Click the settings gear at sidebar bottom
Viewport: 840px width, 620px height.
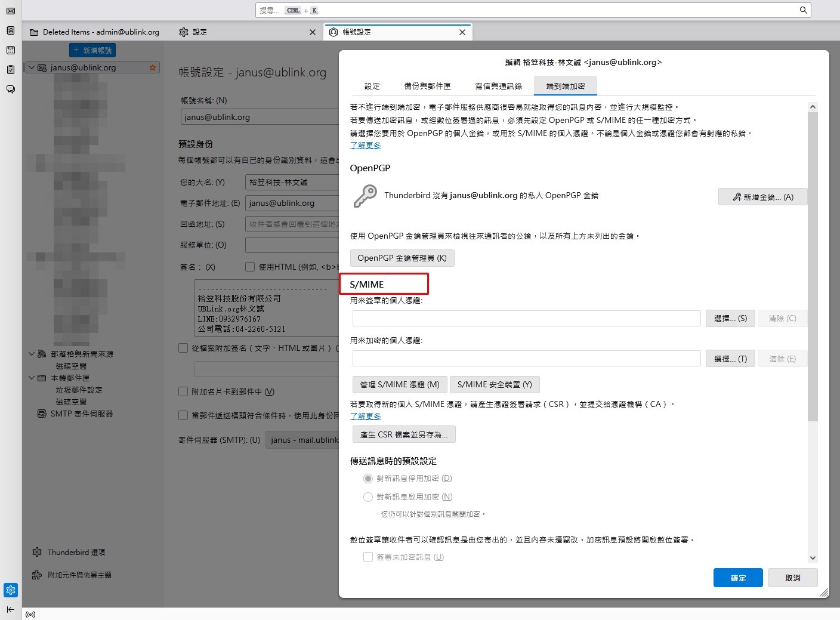(x=10, y=590)
